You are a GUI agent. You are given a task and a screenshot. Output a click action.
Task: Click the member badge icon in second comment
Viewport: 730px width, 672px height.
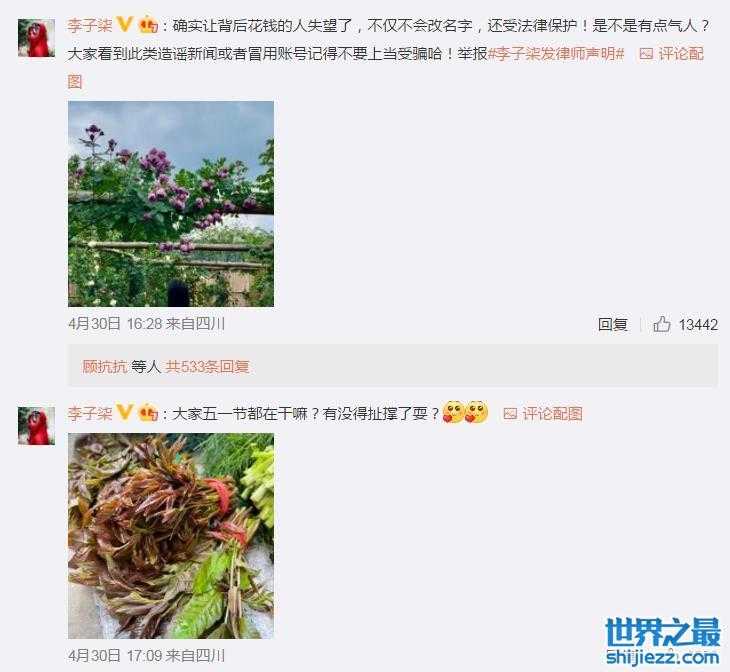pyautogui.click(x=149, y=413)
